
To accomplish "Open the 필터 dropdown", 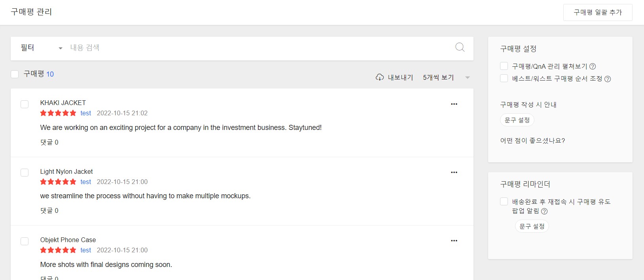I will (x=42, y=48).
